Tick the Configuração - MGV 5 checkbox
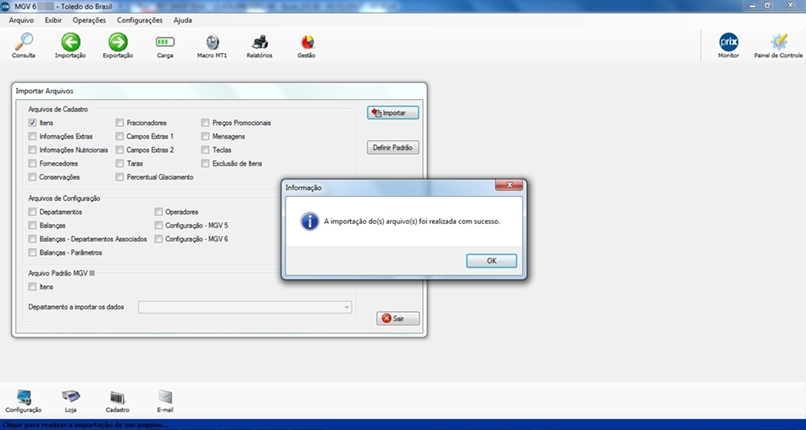 click(x=158, y=225)
